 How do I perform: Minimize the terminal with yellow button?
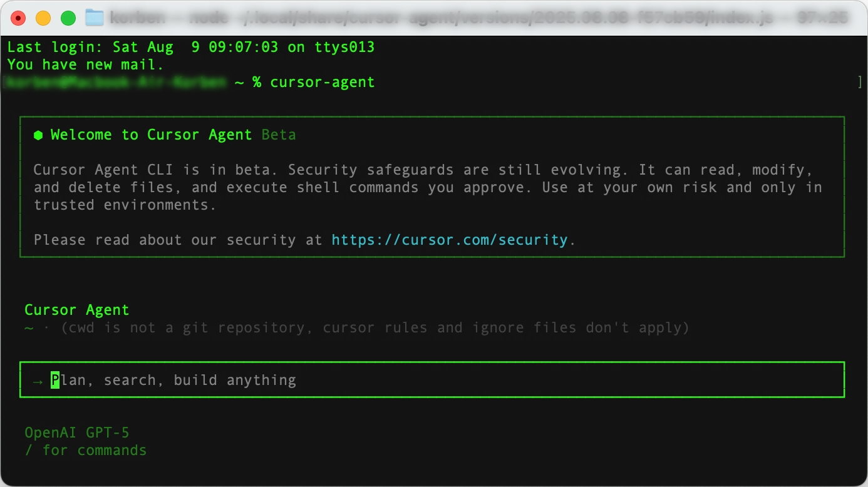(43, 18)
